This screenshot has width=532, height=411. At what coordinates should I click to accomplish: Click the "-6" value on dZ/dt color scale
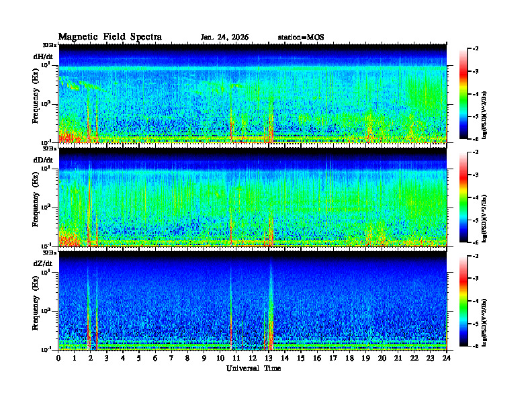tap(476, 347)
